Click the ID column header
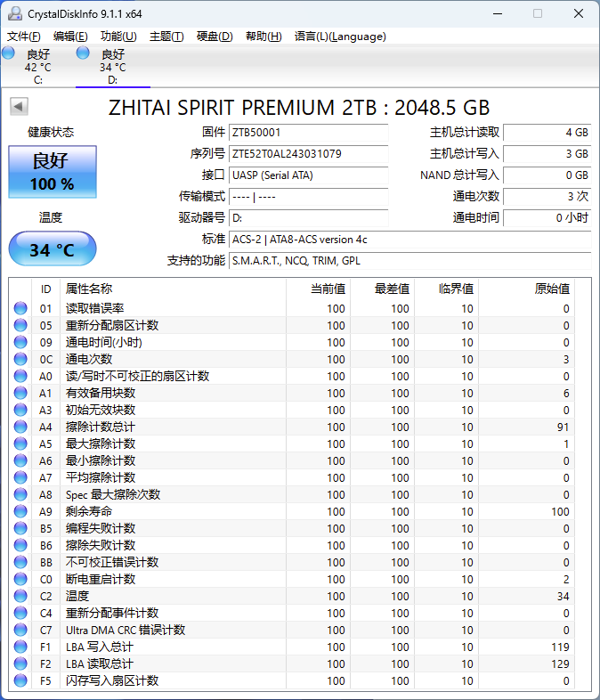 tap(46, 289)
